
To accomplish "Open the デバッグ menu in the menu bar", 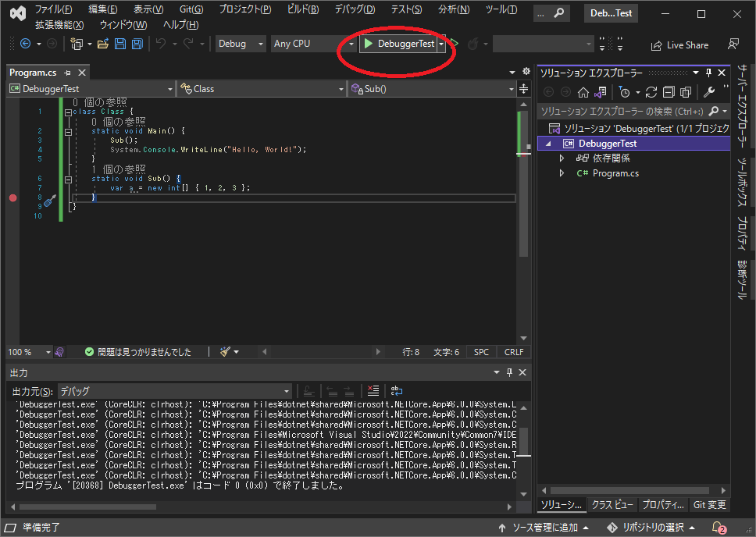I will 354,9.
